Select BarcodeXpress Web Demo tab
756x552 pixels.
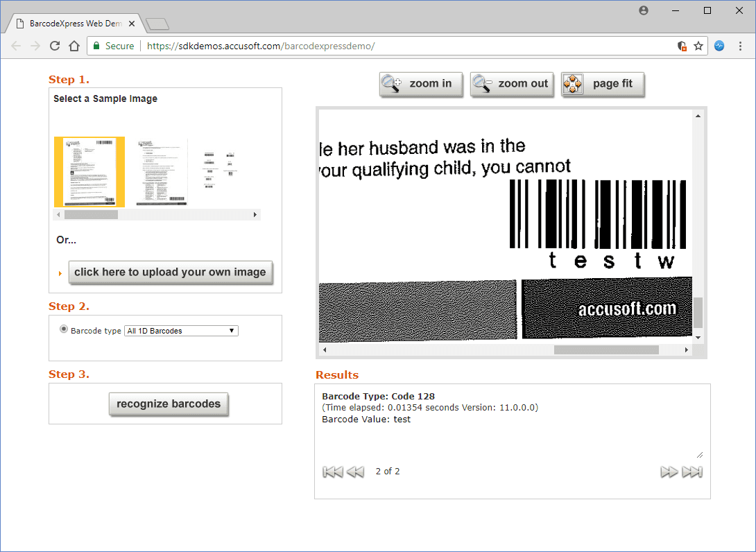point(75,23)
